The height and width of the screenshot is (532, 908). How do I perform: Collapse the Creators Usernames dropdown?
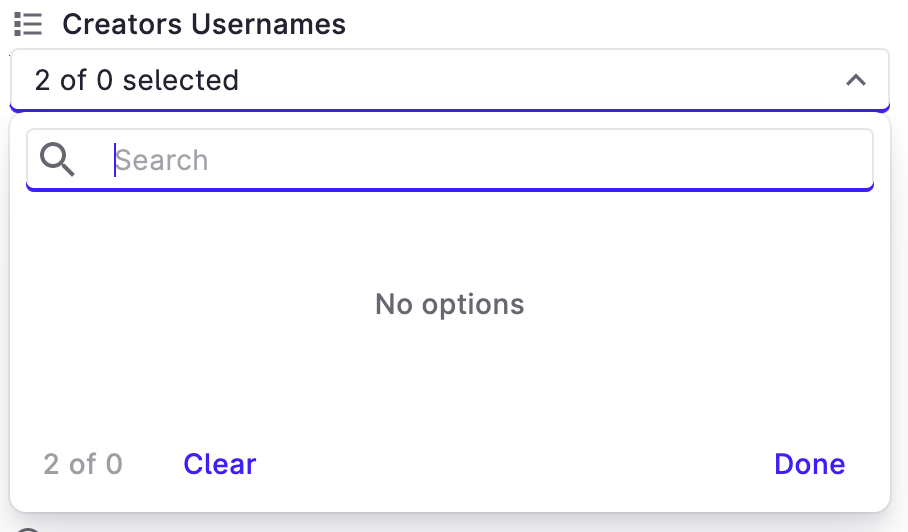855,80
